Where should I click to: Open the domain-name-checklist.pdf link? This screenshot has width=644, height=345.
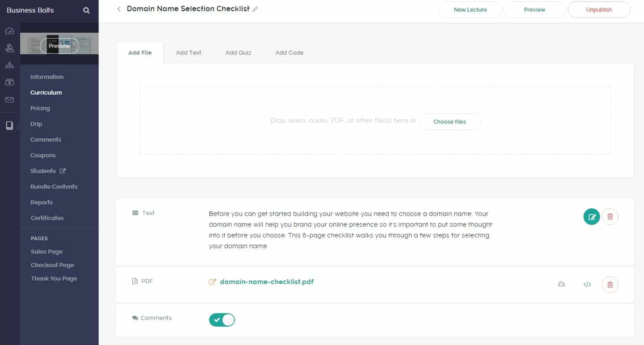266,282
